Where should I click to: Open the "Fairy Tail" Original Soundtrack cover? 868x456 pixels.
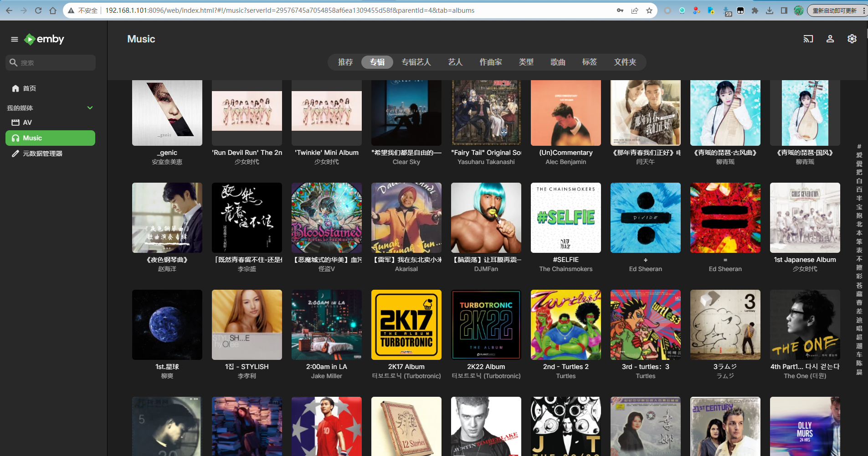pos(486,113)
